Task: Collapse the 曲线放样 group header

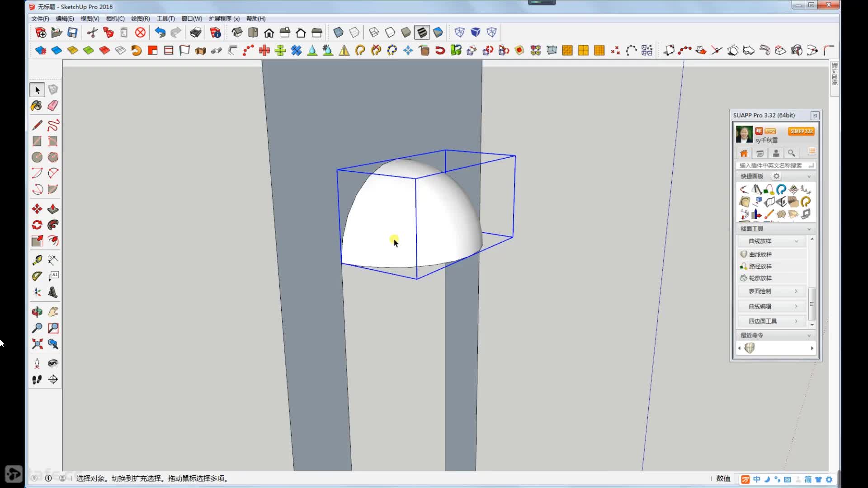Action: [773, 241]
